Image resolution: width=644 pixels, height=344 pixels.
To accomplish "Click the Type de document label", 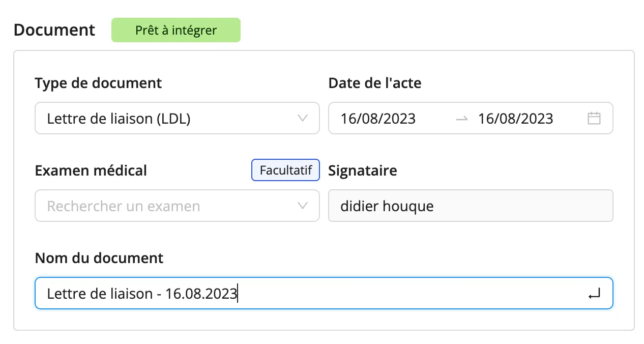I will point(98,83).
